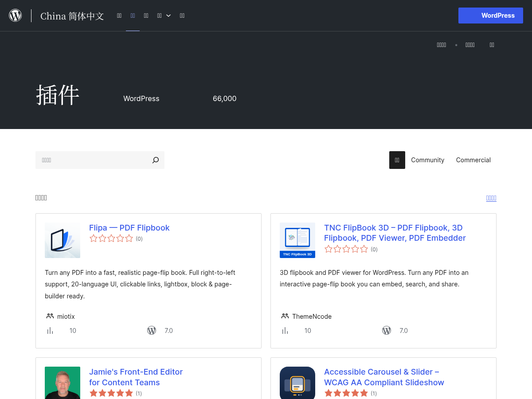Click the TNC description starting '3D flipbook and PDF viewer'
The height and width of the screenshot is (399, 532).
[374, 278]
